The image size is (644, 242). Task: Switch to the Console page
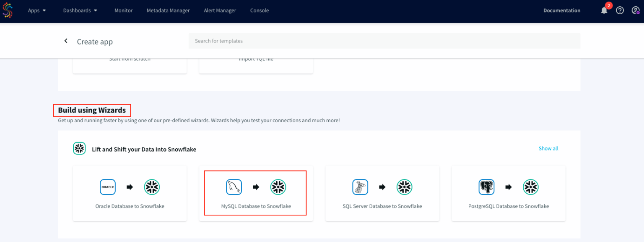pos(260,11)
